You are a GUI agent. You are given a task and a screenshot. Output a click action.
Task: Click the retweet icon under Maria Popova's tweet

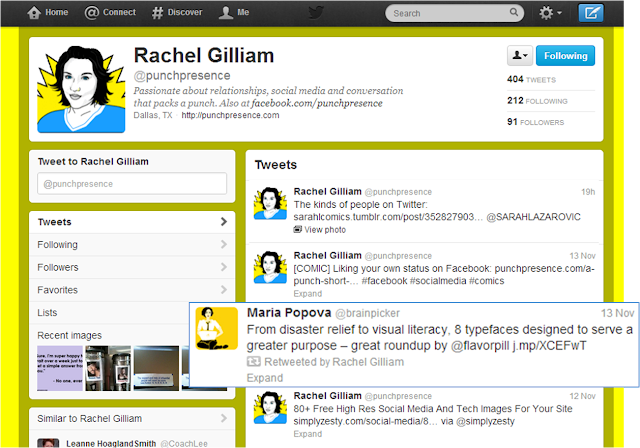click(x=253, y=362)
